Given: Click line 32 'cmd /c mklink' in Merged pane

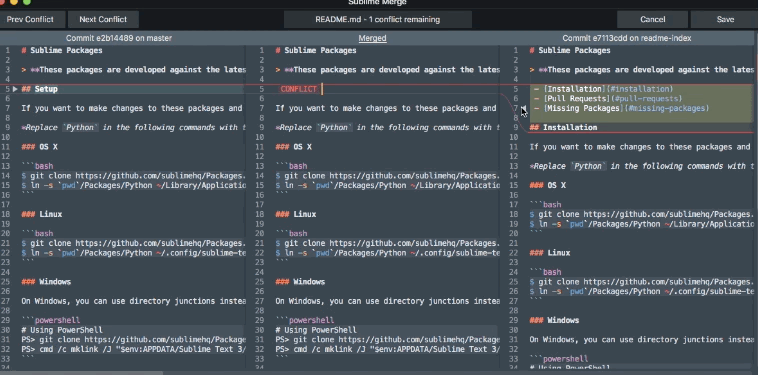Looking at the screenshot, I should click(x=387, y=349).
